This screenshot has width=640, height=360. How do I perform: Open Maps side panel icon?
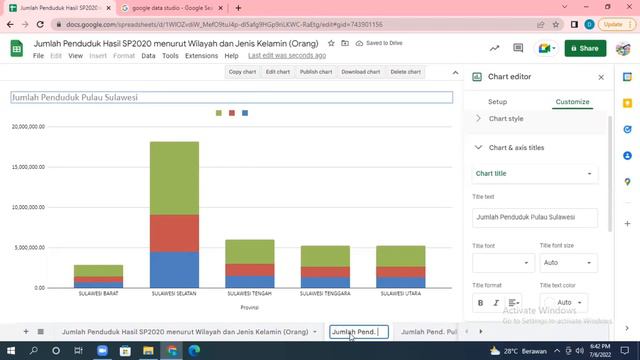627,182
